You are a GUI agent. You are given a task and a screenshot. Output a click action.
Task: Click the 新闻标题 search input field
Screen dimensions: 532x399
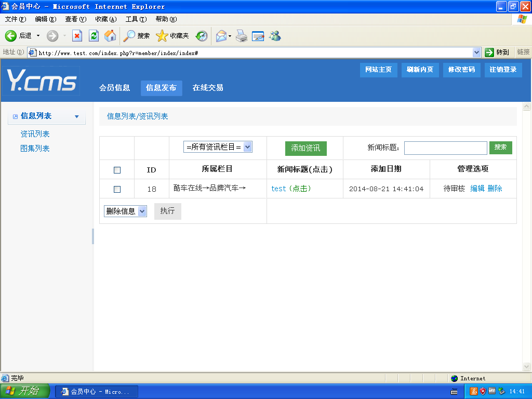(445, 148)
